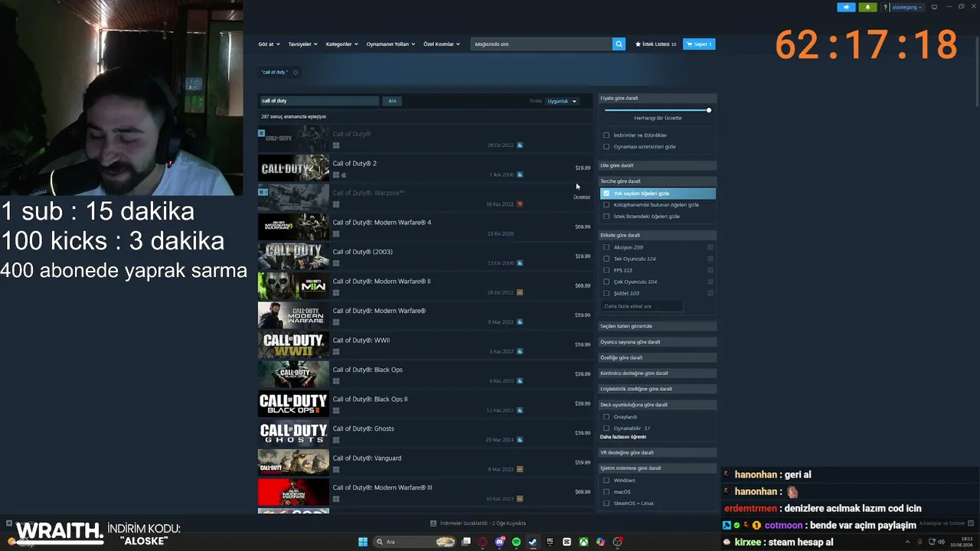Open the CapCut icon on the taskbar
This screenshot has height=551, width=980.
tap(567, 542)
